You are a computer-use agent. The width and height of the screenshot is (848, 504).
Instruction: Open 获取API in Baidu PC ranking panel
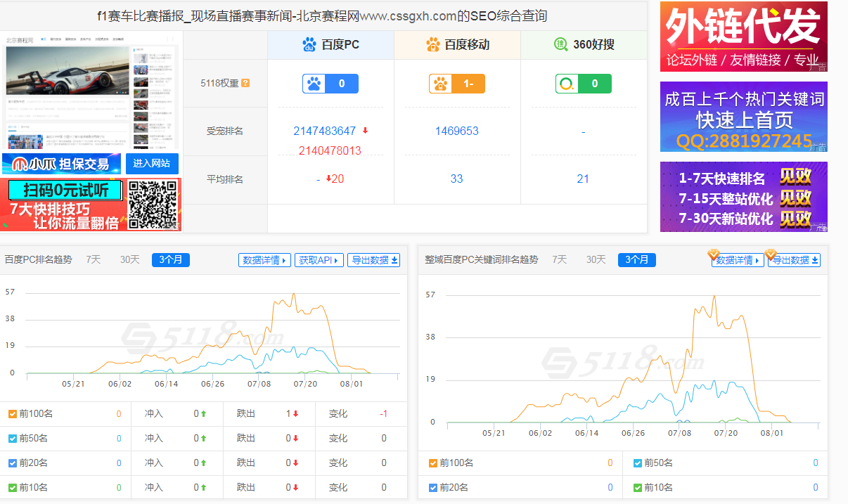tap(319, 260)
